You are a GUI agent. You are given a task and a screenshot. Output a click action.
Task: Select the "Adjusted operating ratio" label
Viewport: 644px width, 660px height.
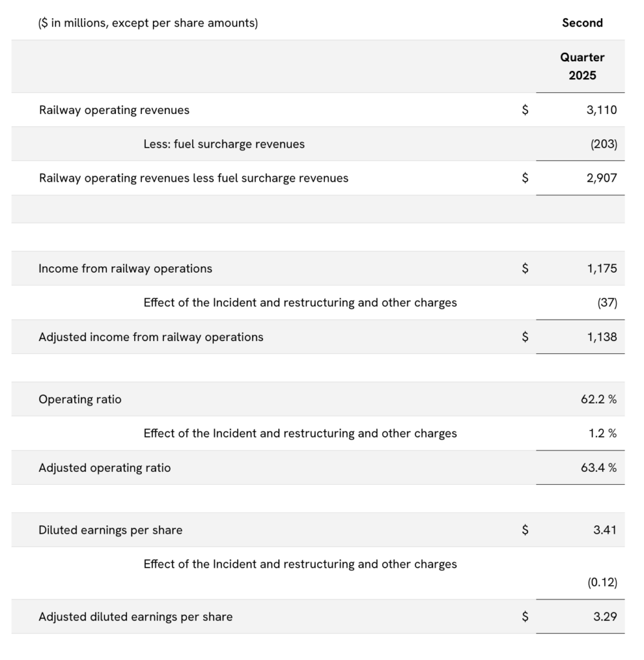(104, 468)
